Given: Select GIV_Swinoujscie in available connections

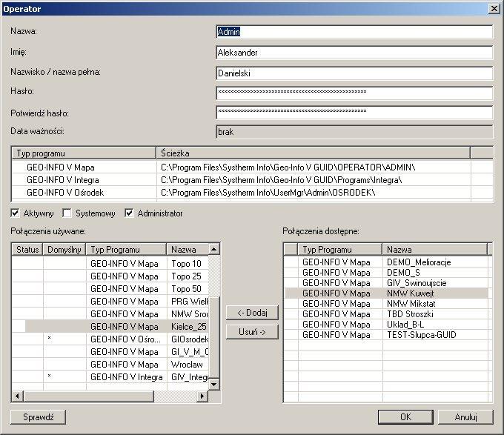Looking at the screenshot, I should pyautogui.click(x=387, y=283).
